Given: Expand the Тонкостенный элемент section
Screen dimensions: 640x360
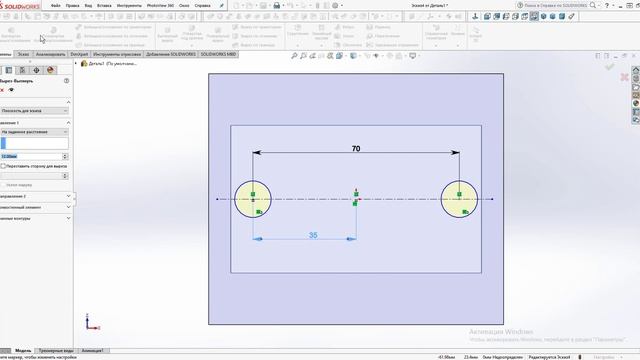Looking at the screenshot, I should [x=68, y=207].
